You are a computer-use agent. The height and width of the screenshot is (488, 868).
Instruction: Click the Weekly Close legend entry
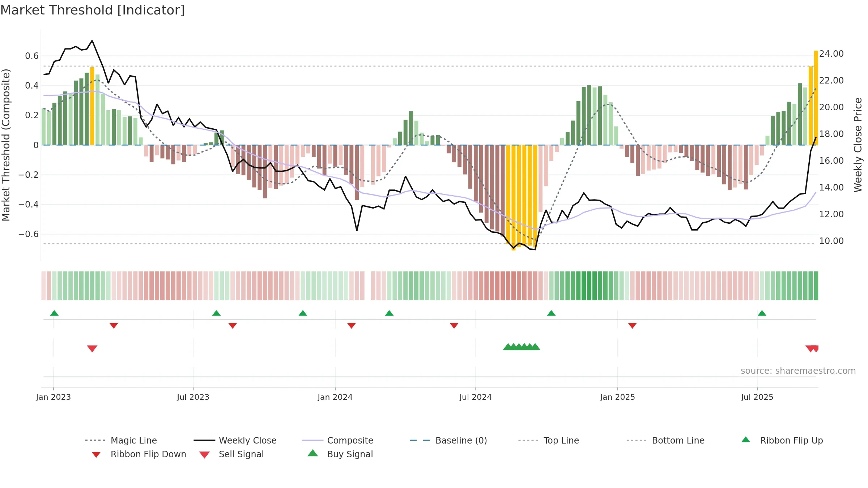[235, 440]
